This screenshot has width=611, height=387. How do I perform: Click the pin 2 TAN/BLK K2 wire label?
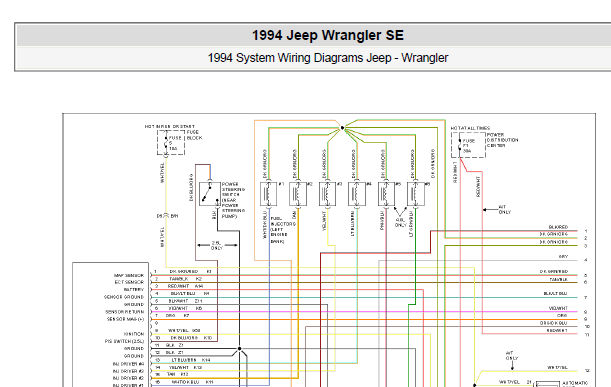185,279
